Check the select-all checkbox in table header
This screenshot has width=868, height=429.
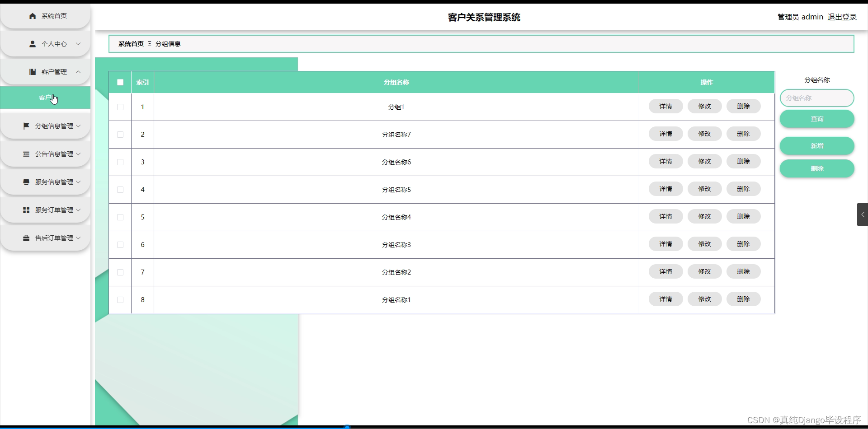pyautogui.click(x=120, y=82)
